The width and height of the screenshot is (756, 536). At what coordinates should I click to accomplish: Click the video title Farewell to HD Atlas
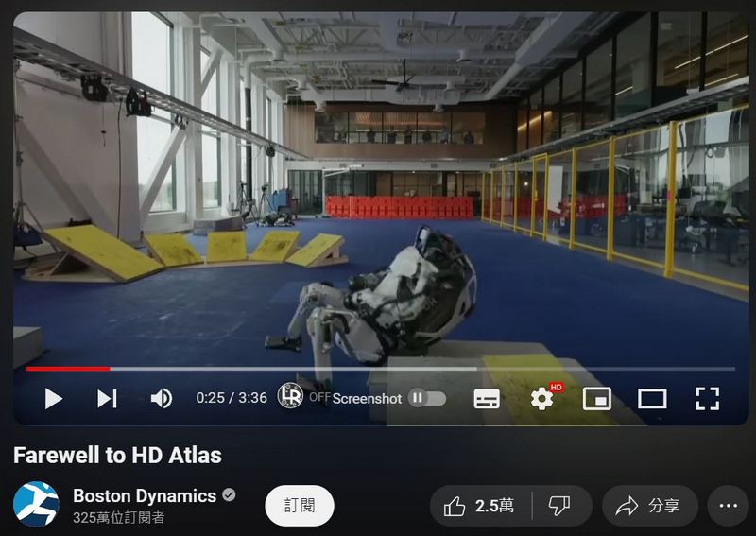pos(117,455)
